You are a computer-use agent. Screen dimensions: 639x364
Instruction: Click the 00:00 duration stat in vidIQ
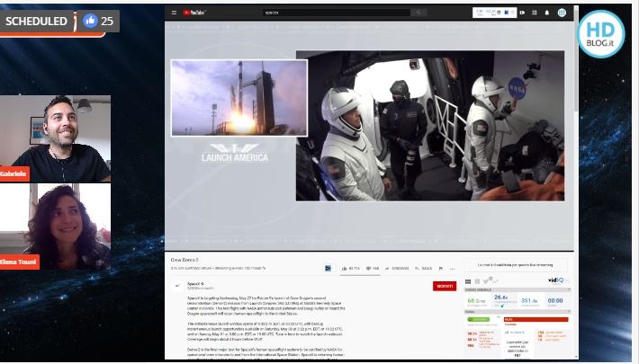tap(555, 301)
